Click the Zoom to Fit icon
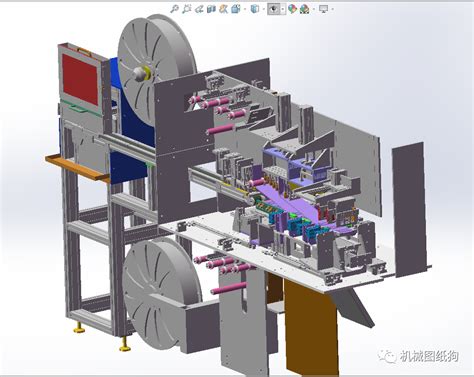The height and width of the screenshot is (377, 474). pyautogui.click(x=174, y=9)
